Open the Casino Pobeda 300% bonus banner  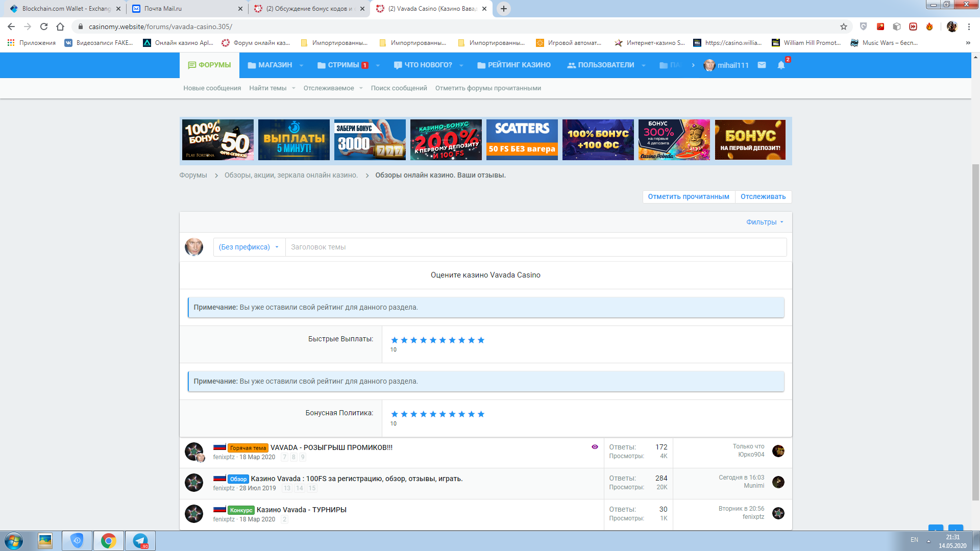pyautogui.click(x=674, y=140)
